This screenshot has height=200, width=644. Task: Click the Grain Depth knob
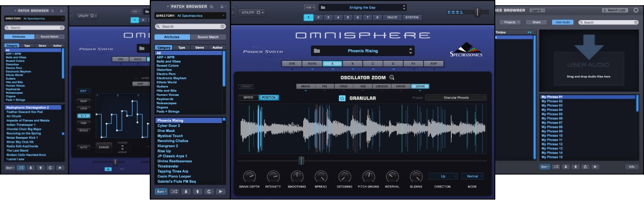pos(249,176)
